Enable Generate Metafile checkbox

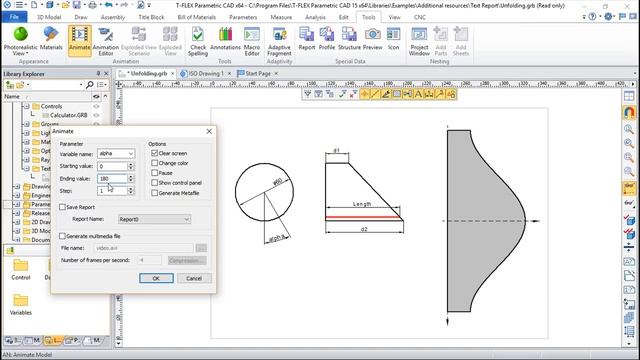(155, 193)
